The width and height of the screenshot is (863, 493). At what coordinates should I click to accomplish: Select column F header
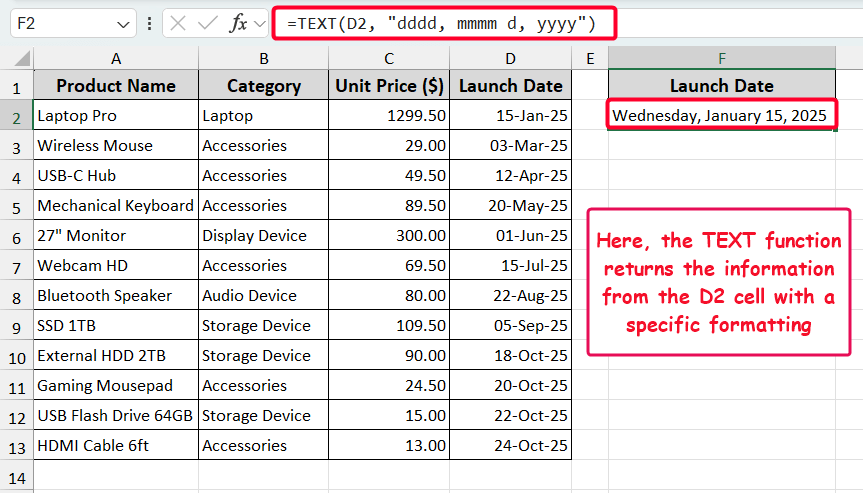coord(721,59)
